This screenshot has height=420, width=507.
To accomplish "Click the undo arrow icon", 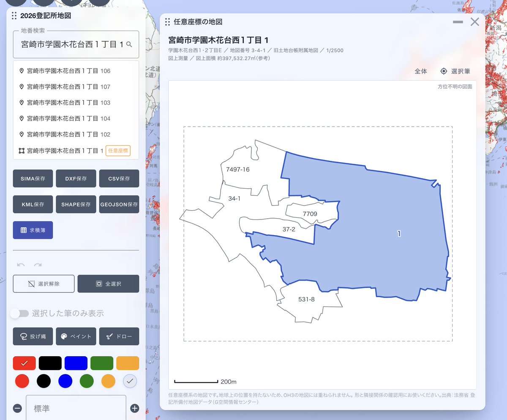I will pos(21,265).
